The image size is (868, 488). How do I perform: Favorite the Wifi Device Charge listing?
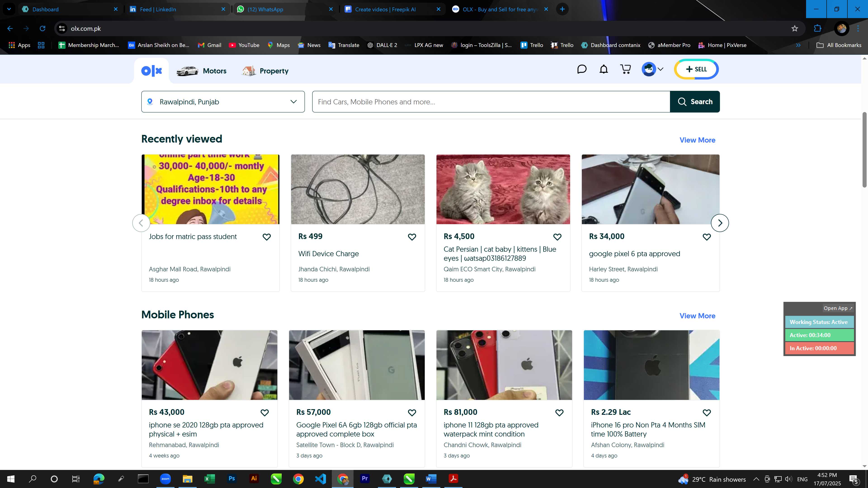click(x=412, y=237)
